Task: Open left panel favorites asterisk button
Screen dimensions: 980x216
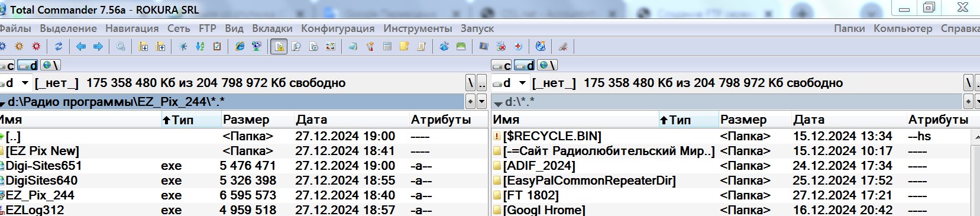Action: tap(471, 102)
